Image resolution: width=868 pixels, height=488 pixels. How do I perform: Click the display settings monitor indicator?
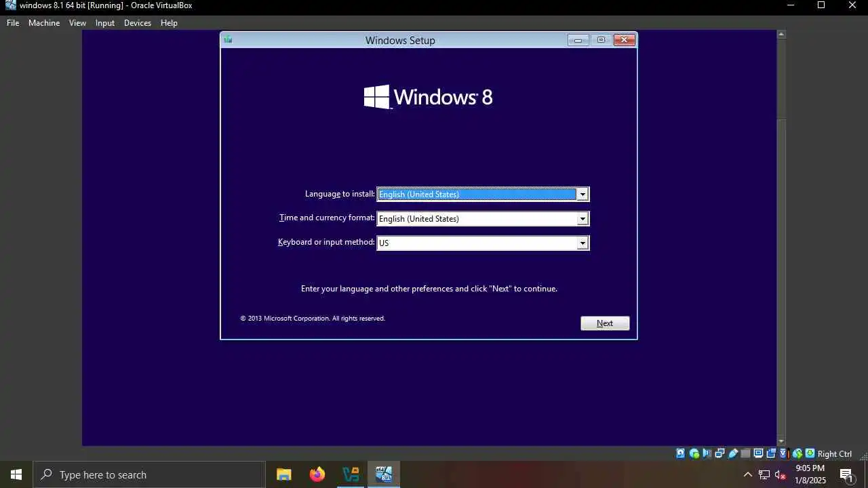(758, 453)
